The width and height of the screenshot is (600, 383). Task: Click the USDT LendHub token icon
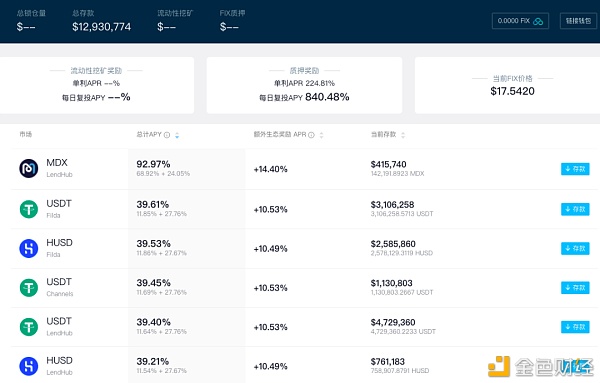coord(29,327)
